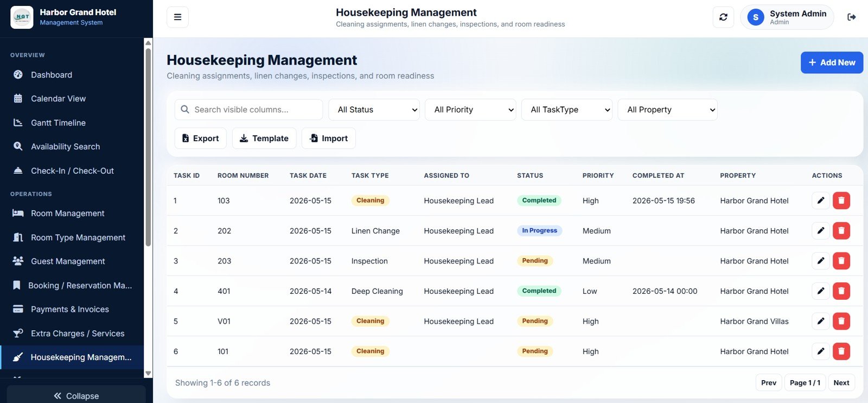This screenshot has height=403, width=868.
Task: Focus the Search visible columns field
Action: click(248, 109)
